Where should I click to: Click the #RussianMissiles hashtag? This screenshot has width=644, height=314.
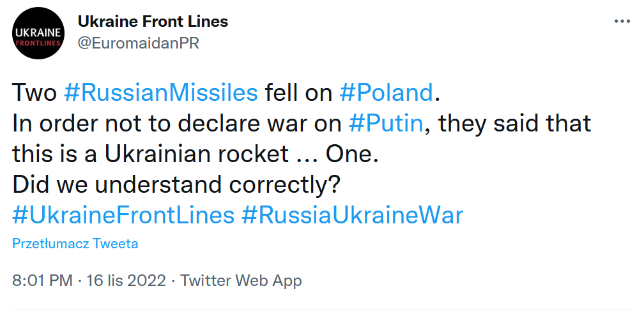[161, 93]
